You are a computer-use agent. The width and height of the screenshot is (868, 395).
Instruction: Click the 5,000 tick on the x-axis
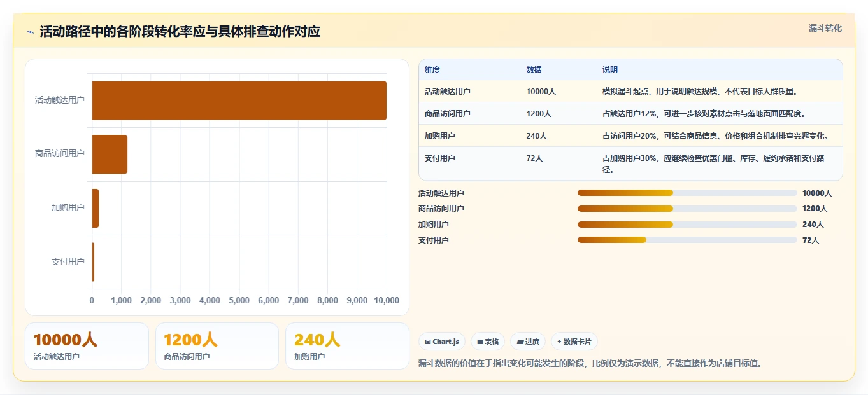(239, 300)
